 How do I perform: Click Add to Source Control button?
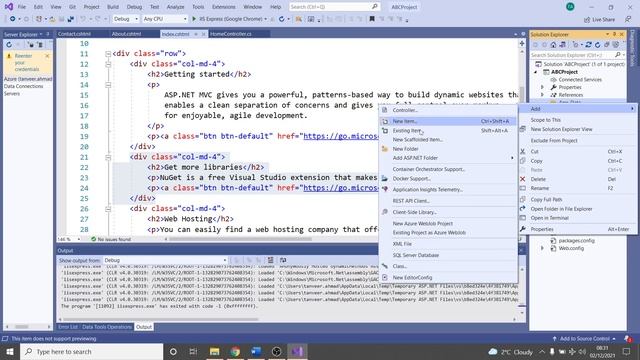click(x=584, y=339)
